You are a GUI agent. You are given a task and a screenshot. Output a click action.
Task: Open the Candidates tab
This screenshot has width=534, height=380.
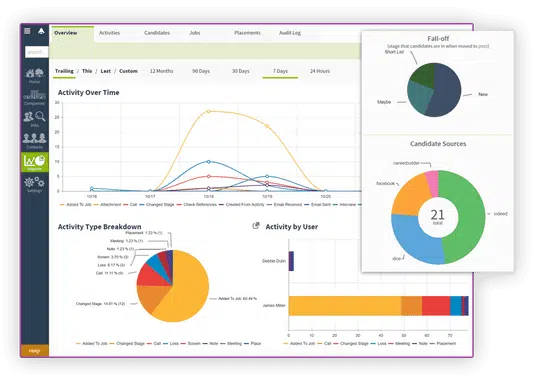157,33
